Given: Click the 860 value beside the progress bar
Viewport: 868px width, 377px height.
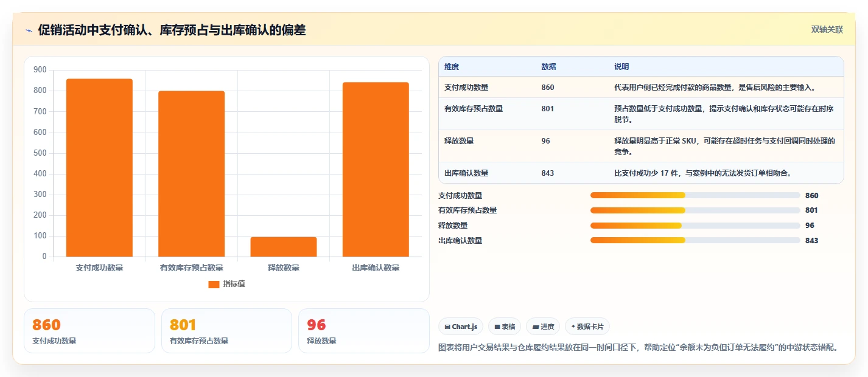Looking at the screenshot, I should (812, 196).
